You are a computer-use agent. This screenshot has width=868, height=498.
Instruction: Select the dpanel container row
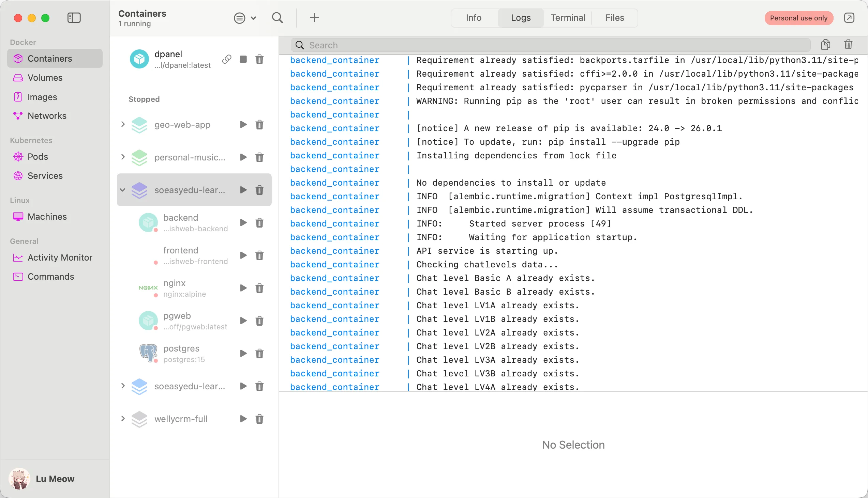point(194,59)
